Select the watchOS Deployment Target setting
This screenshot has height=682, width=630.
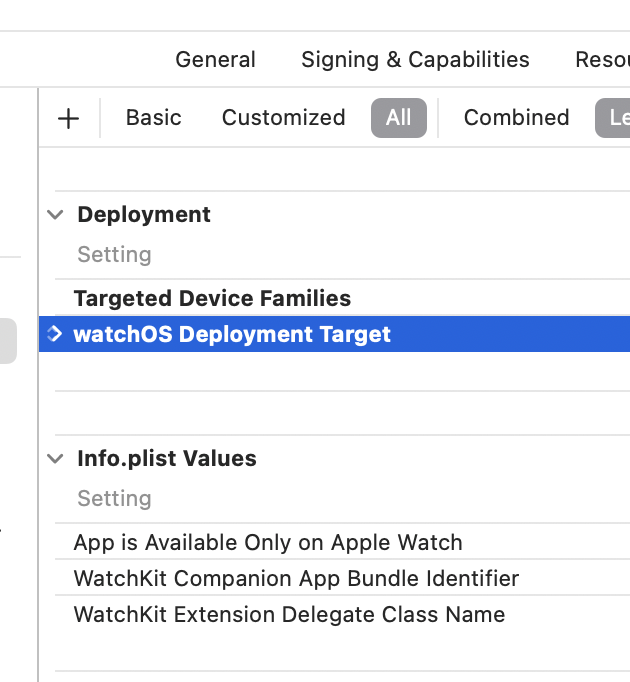pos(232,334)
